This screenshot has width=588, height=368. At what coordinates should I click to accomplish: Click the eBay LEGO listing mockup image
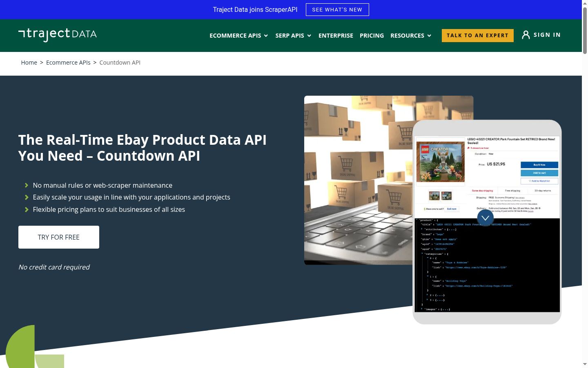[487, 222]
